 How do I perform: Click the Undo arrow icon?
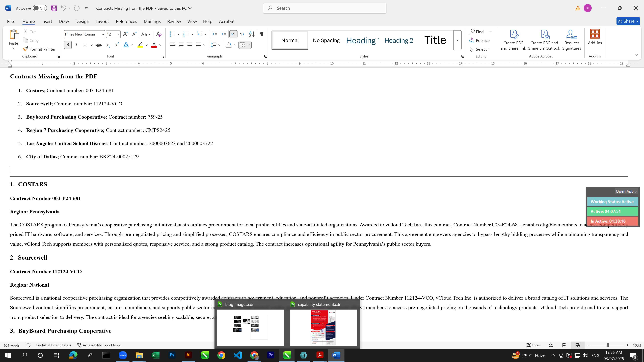(64, 8)
